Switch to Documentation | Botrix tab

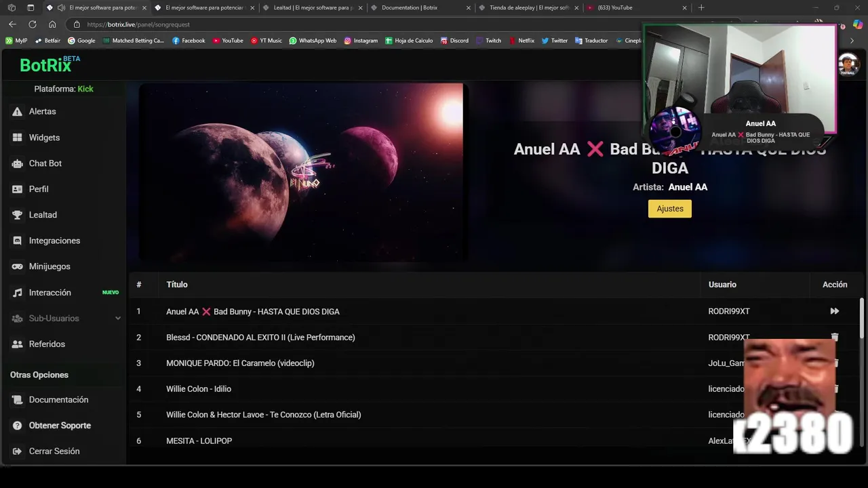(x=420, y=7)
